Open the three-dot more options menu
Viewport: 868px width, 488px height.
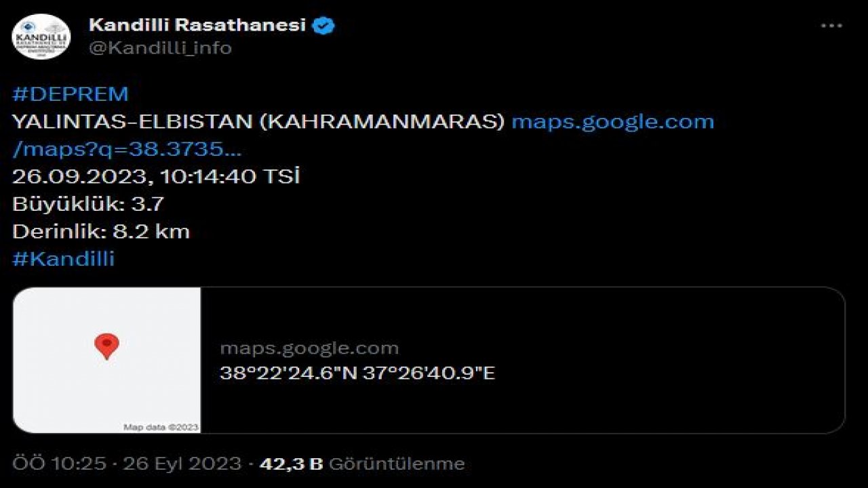coord(831,26)
